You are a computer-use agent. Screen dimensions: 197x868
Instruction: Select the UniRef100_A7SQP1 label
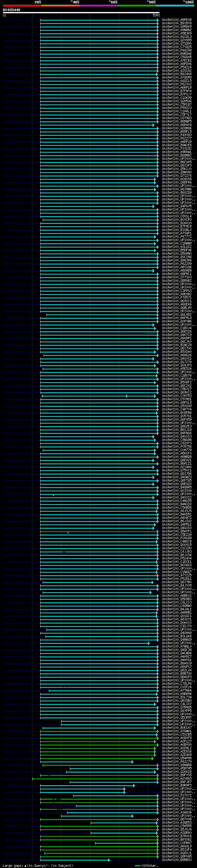pos(176,233)
